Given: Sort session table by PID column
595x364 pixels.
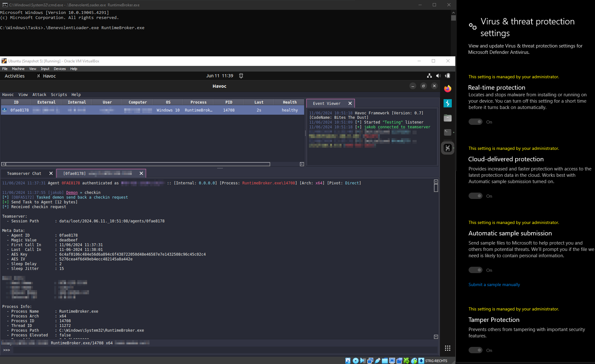Looking at the screenshot, I should coord(229,102).
